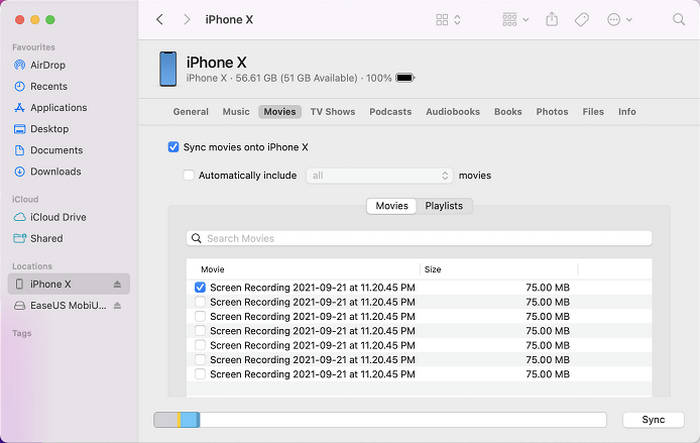
Task: Click the iPhone device icon in header
Action: (x=168, y=69)
